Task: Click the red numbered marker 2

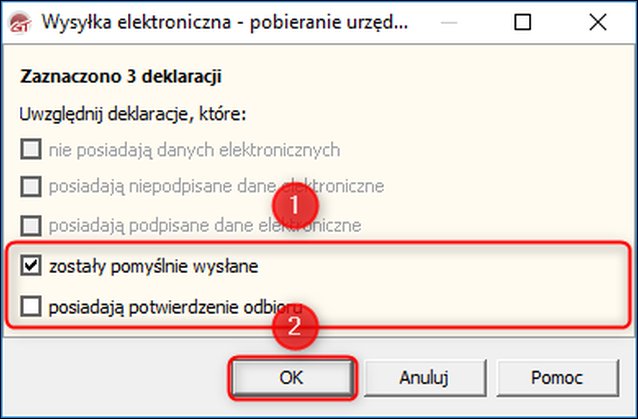Action: pos(295,326)
